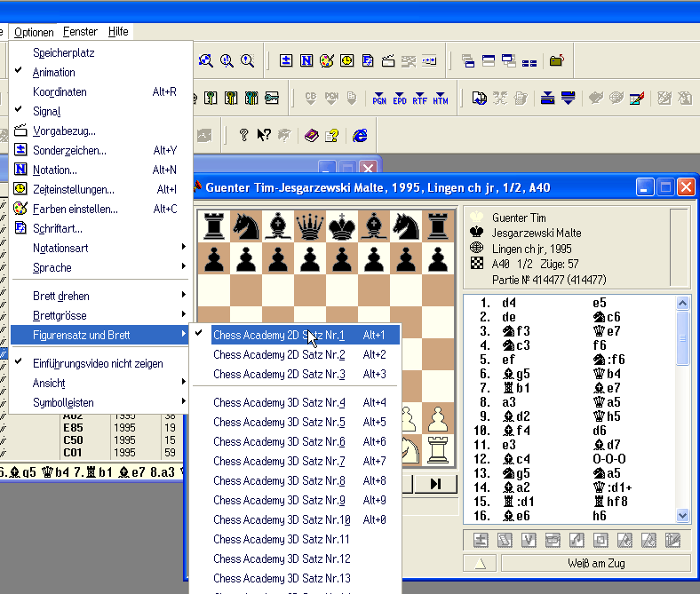
Task: Expand the Symbolleisten submenu
Action: (101, 402)
